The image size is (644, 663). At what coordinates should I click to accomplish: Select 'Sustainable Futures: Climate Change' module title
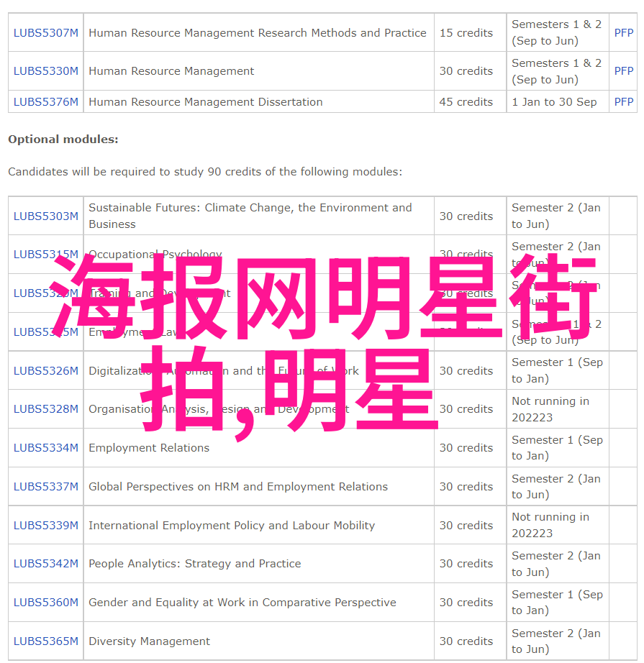pyautogui.click(x=250, y=216)
